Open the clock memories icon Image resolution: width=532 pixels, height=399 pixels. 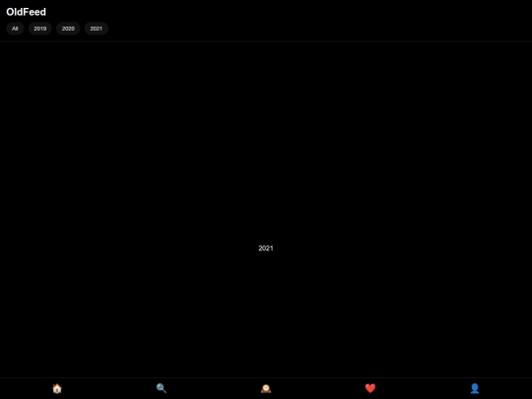[x=266, y=388]
